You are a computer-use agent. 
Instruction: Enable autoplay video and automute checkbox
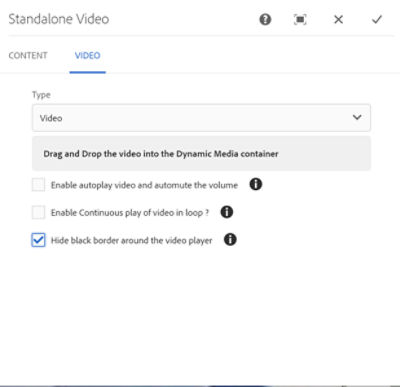[38, 185]
